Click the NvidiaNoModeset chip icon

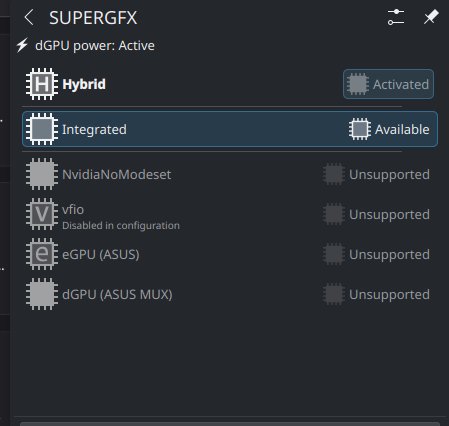42,174
